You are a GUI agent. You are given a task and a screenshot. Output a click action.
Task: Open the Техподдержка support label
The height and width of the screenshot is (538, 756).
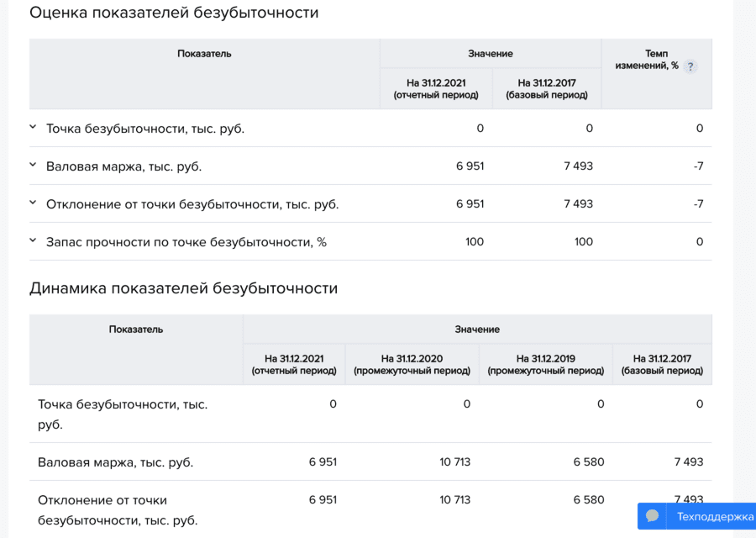(715, 517)
